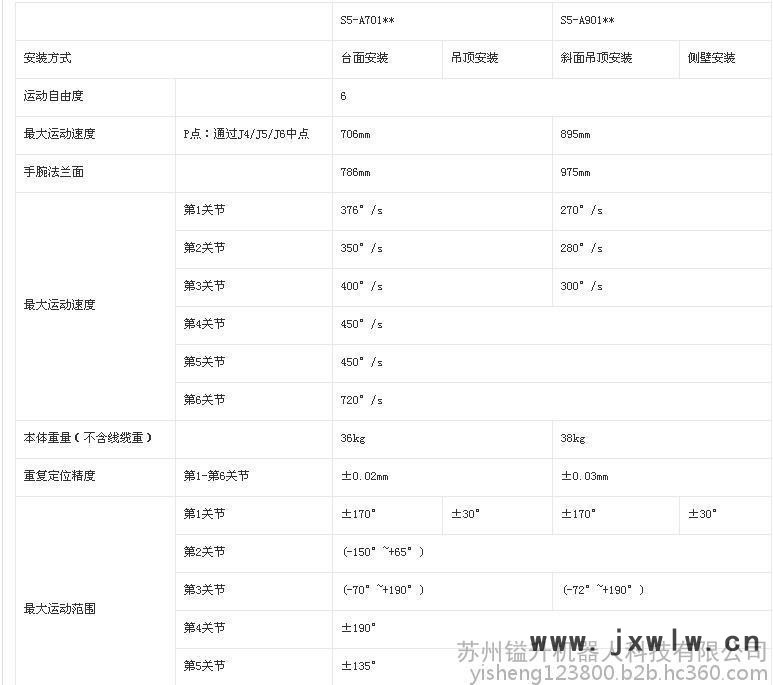
Task: Click the 最大运动速度 label beside P点 row
Action: pyautogui.click(x=59, y=134)
